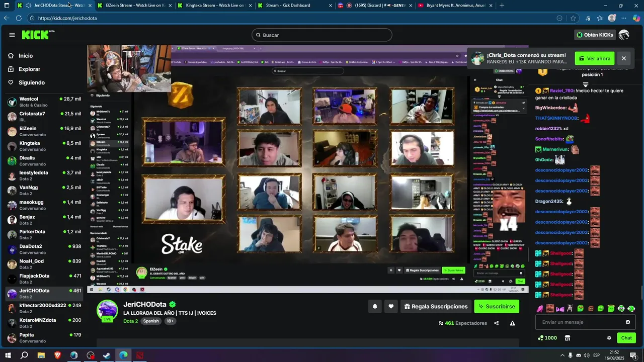Switch to the Discord tab
Screen dimensions: 644x362
point(375,6)
